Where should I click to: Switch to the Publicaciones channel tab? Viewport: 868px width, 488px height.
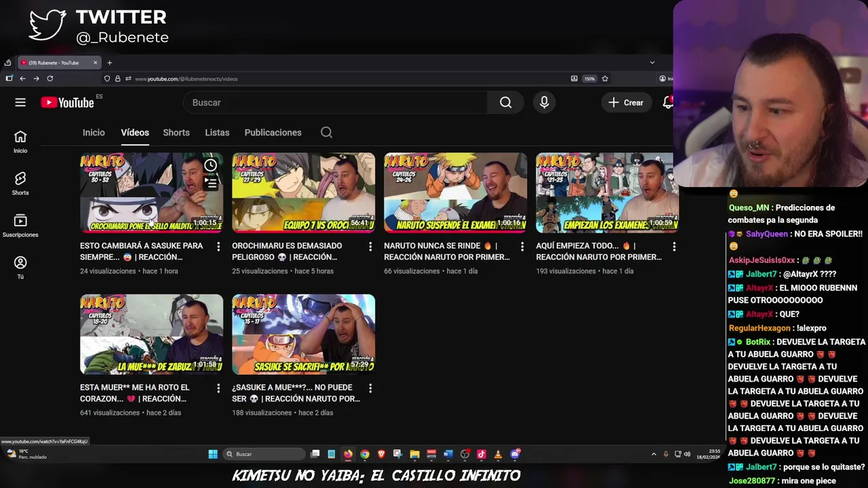click(273, 132)
